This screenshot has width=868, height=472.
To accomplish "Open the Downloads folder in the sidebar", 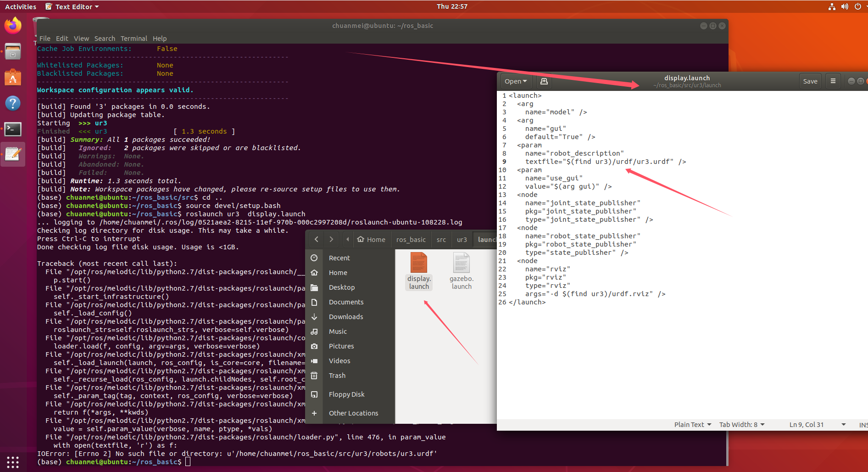I will (345, 316).
